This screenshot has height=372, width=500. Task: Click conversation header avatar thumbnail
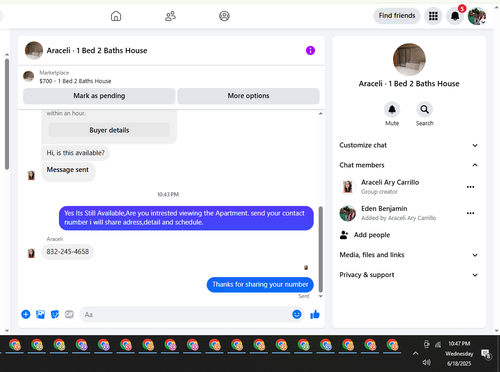pyautogui.click(x=34, y=50)
